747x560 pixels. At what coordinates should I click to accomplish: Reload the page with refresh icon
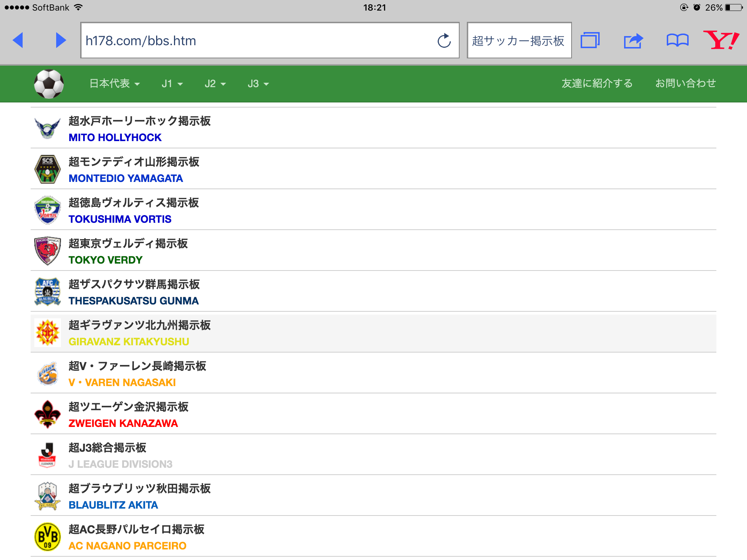[x=444, y=41]
